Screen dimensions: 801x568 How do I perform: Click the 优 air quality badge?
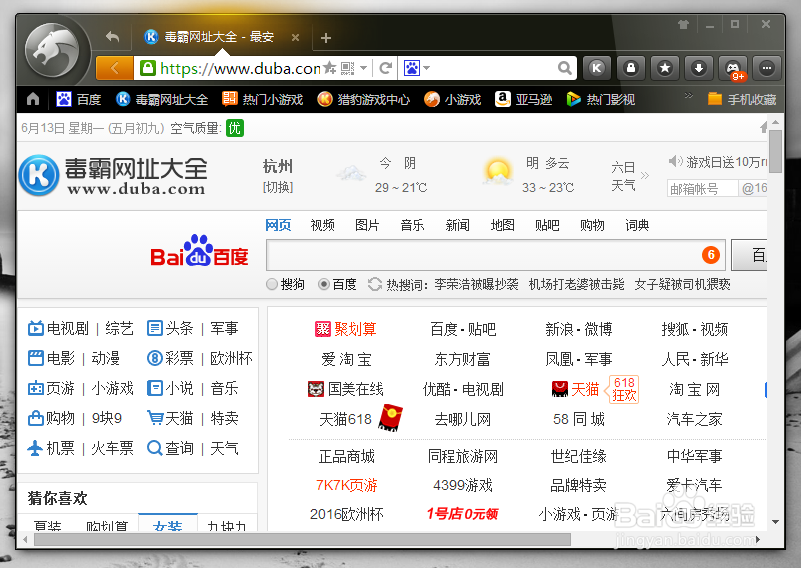click(235, 128)
